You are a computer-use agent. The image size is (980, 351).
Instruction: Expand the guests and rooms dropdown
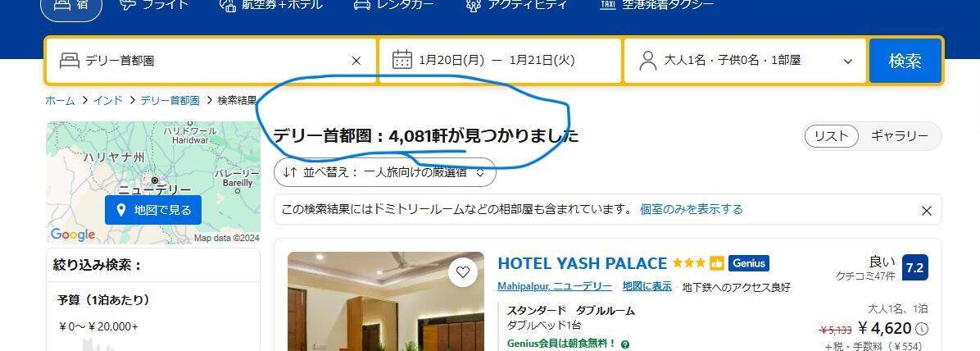click(x=847, y=62)
